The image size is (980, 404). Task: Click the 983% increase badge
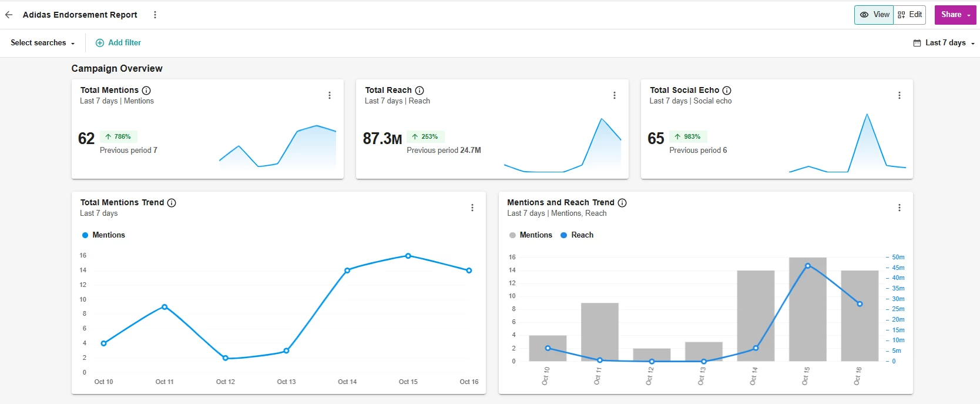point(688,137)
